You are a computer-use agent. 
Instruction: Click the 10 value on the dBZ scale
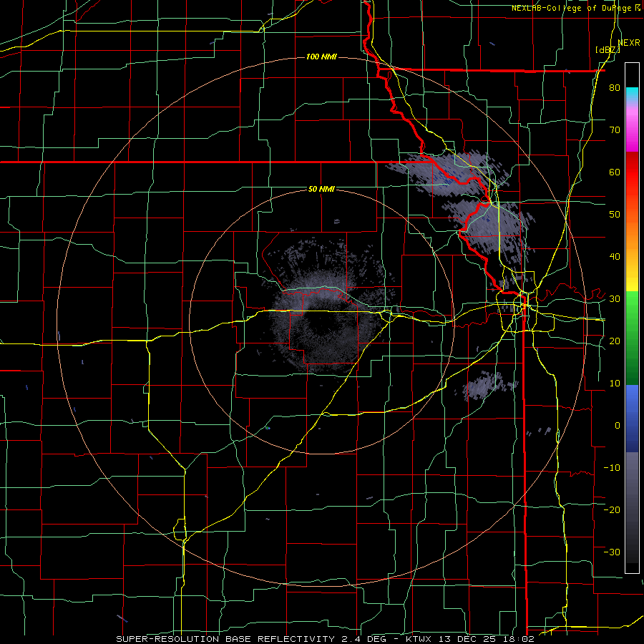pos(615,384)
